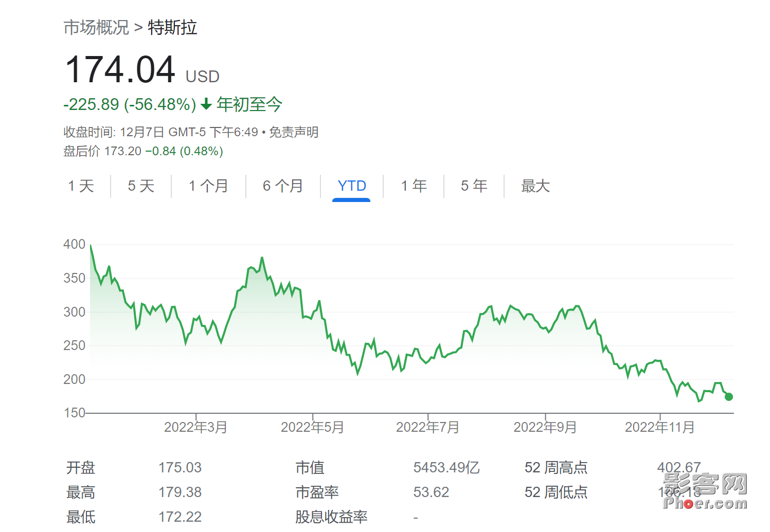Click the 市盈率 value 53.62

(x=431, y=492)
